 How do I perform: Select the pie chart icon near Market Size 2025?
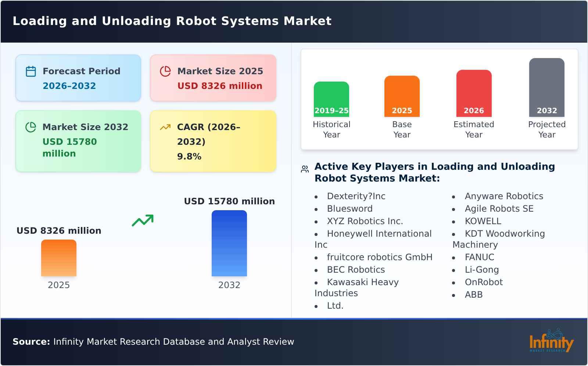[x=165, y=71]
